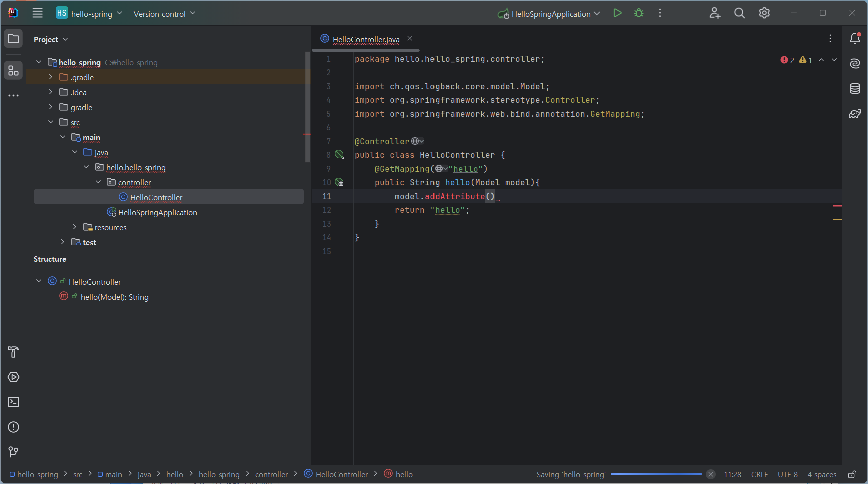Open more run actions menu

pos(660,13)
